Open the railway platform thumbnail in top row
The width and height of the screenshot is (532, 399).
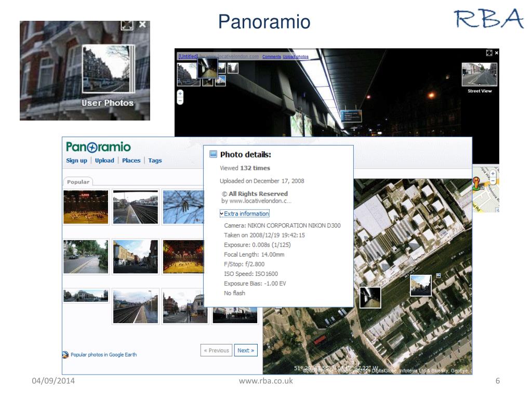pyautogui.click(x=136, y=207)
